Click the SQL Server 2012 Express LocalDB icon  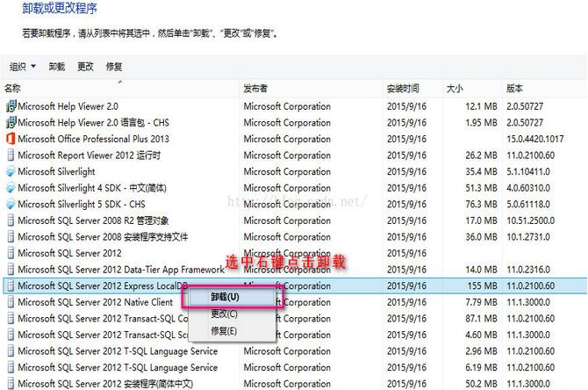tap(11, 285)
